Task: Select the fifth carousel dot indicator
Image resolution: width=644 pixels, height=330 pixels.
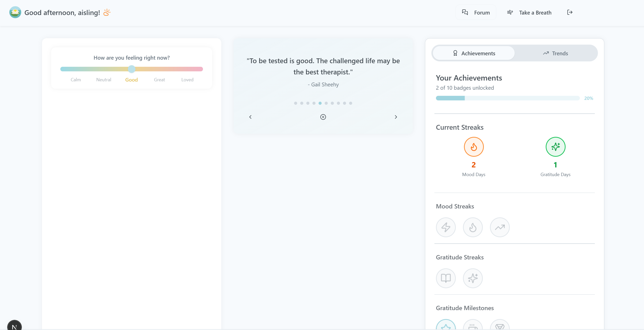Action: 320,103
